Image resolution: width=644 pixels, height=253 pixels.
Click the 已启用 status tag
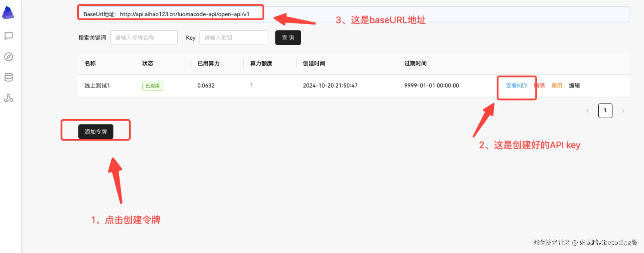[152, 86]
